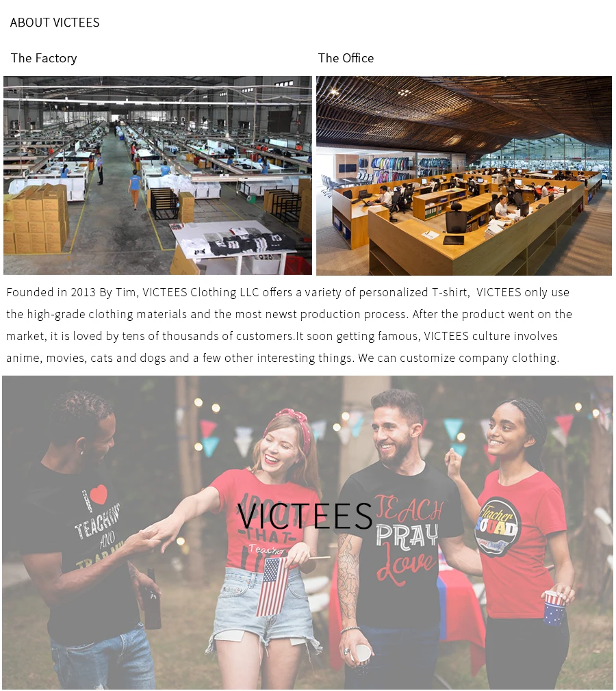
Task: Click the factory floor photo
Action: [x=158, y=175]
